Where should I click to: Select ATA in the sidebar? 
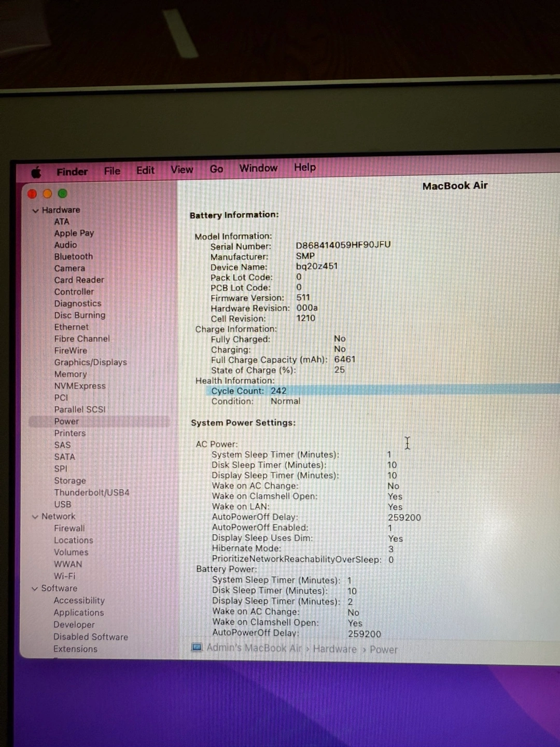click(62, 222)
